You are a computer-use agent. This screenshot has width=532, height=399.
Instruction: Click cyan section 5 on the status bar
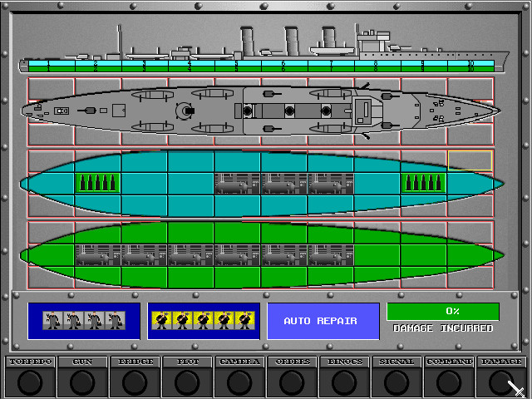coord(238,63)
